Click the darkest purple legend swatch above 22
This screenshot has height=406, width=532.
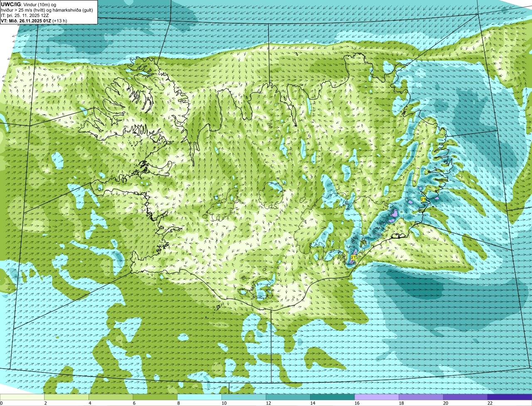(510, 397)
